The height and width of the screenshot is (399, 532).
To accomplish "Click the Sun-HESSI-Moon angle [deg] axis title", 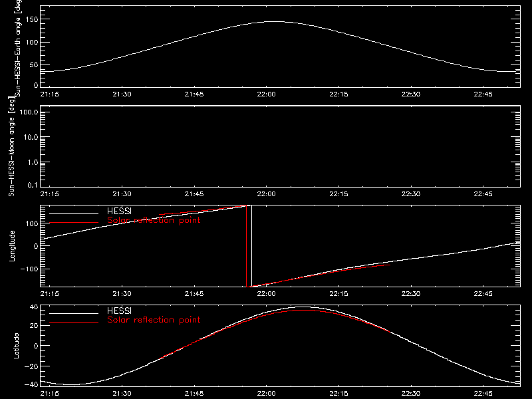I will 11,146.
